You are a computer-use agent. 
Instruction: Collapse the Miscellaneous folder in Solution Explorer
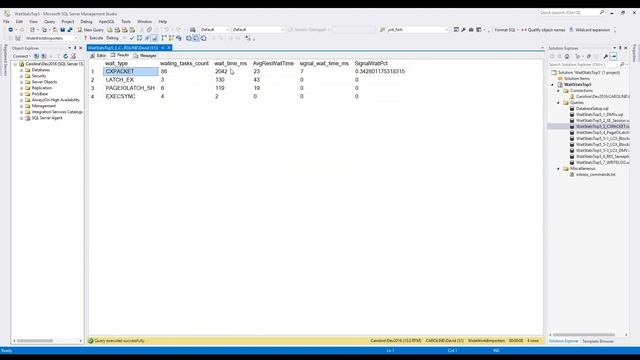[558, 169]
